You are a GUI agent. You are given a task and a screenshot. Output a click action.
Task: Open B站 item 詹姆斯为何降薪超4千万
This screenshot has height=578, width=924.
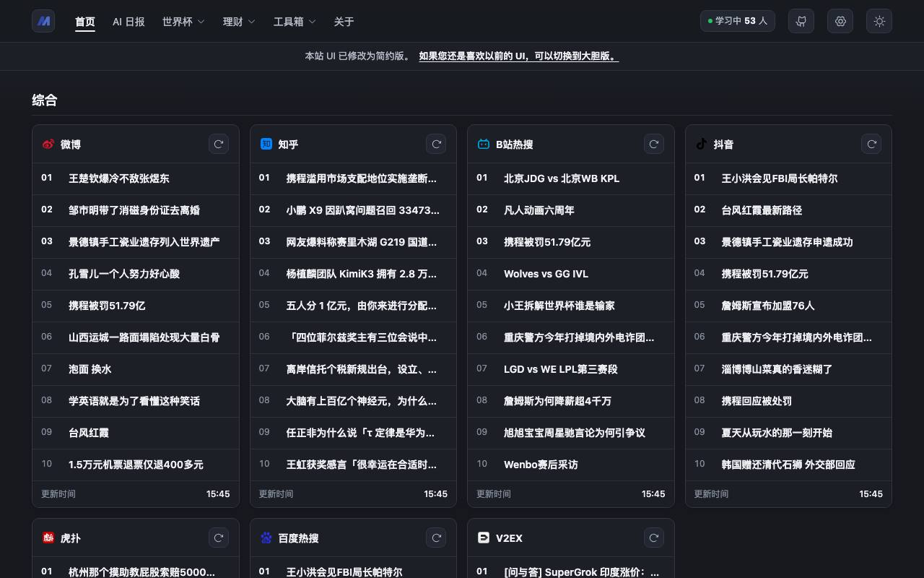[x=571, y=401]
